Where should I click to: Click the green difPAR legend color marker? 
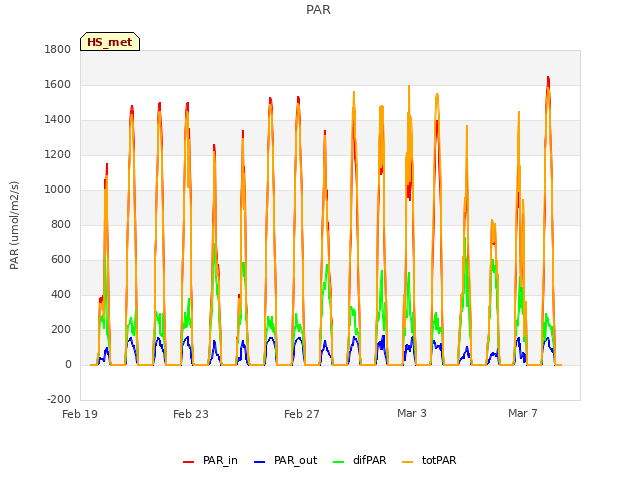coord(339,462)
